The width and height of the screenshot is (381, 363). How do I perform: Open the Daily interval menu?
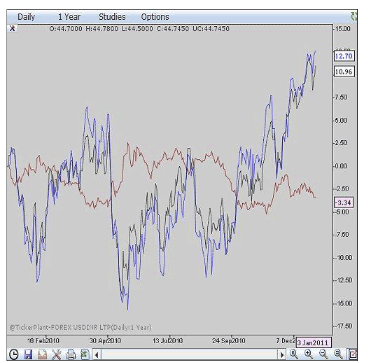(x=26, y=17)
